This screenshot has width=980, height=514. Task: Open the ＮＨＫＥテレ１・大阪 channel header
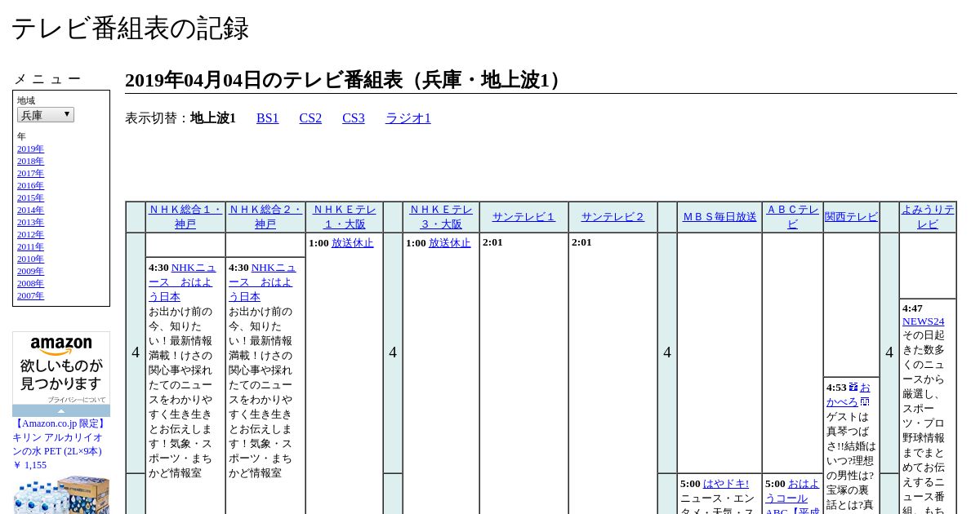coord(345,217)
